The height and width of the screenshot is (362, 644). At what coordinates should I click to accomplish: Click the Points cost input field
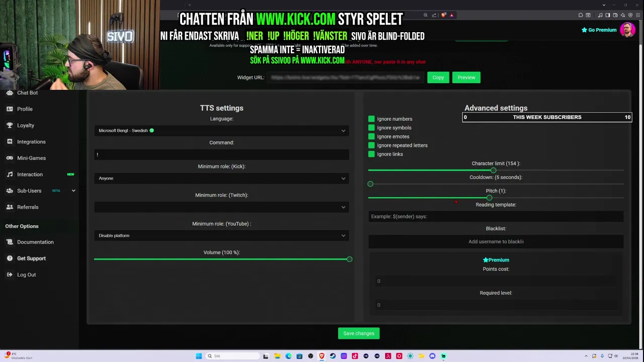[496, 281]
